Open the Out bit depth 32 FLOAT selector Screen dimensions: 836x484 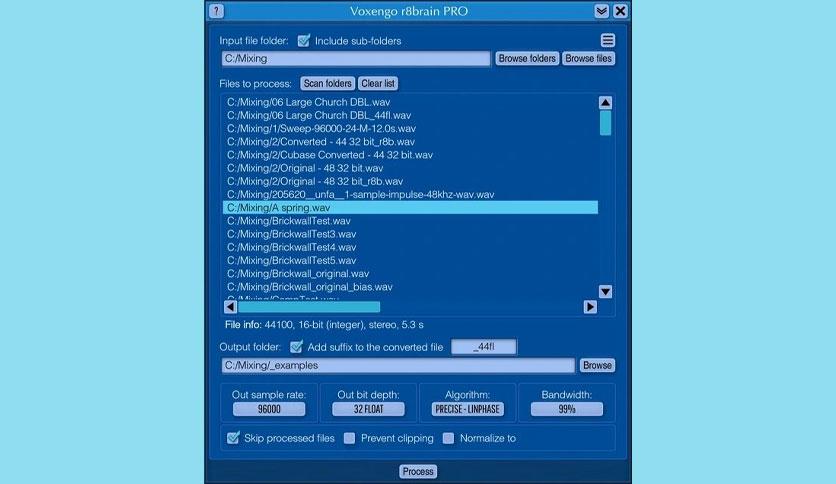[x=368, y=409]
